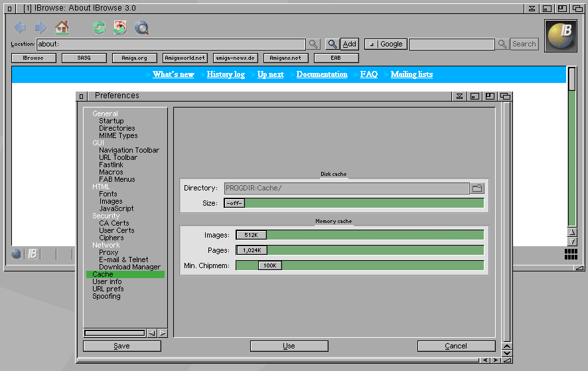
Task: Open the Google search engine selector
Action: 386,44
